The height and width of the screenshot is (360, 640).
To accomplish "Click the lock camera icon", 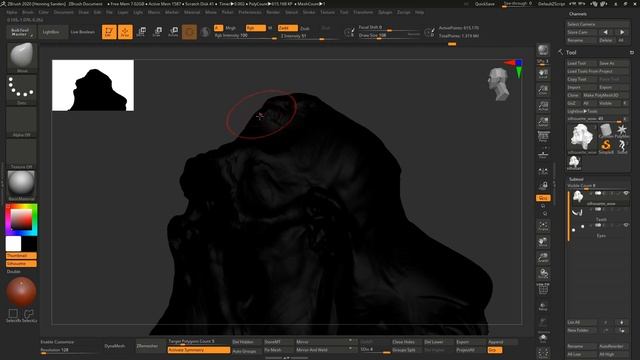I will 543,186.
